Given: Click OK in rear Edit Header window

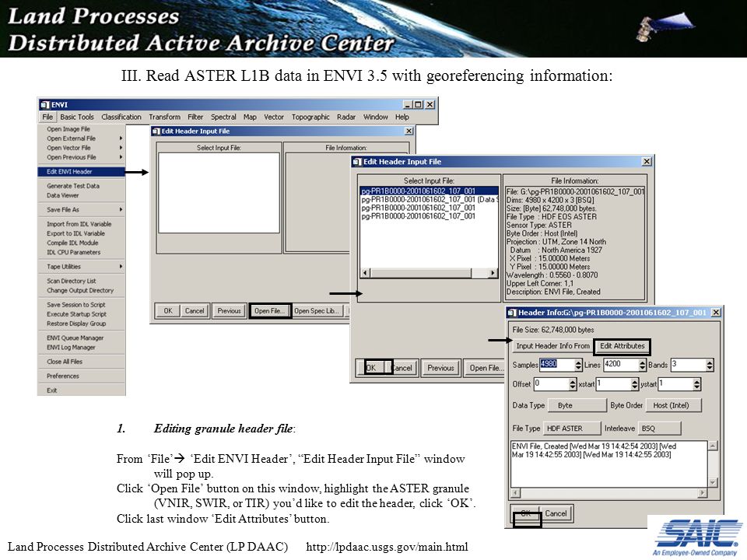Looking at the screenshot, I should pos(168,311).
